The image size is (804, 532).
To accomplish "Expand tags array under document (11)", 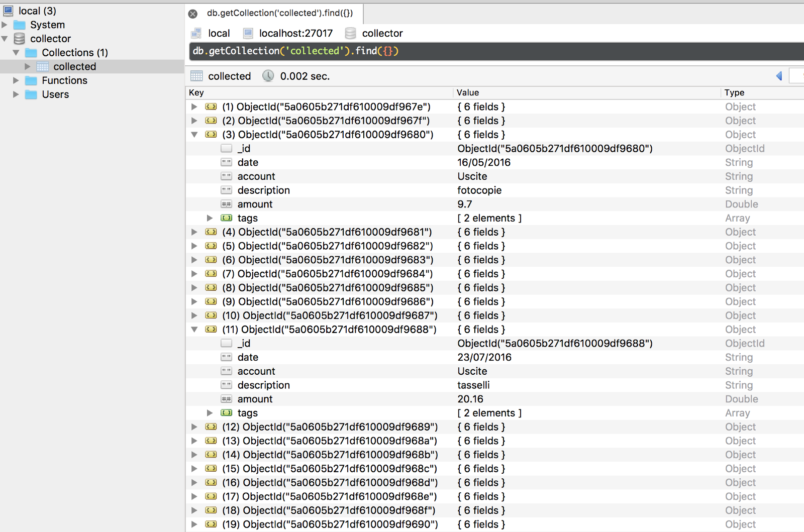I will coord(210,413).
